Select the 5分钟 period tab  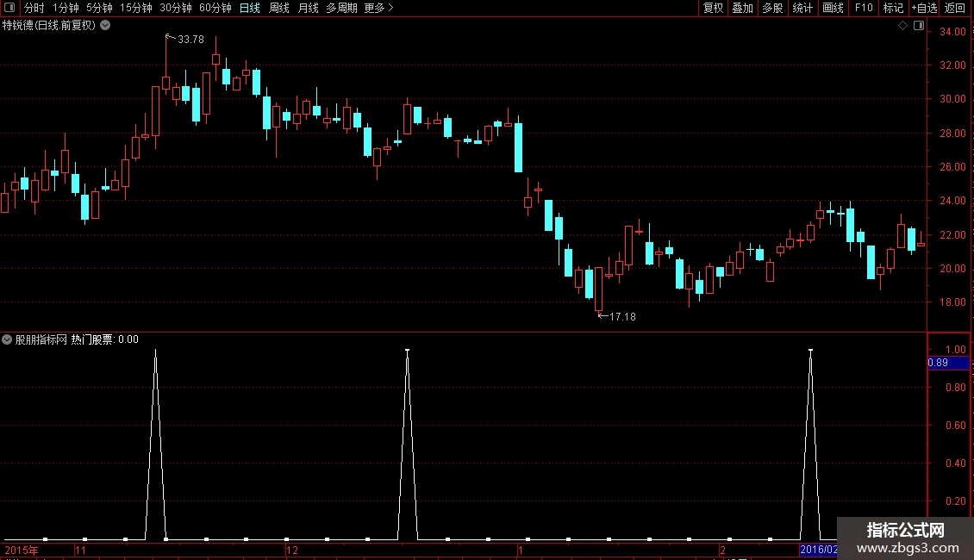[99, 8]
